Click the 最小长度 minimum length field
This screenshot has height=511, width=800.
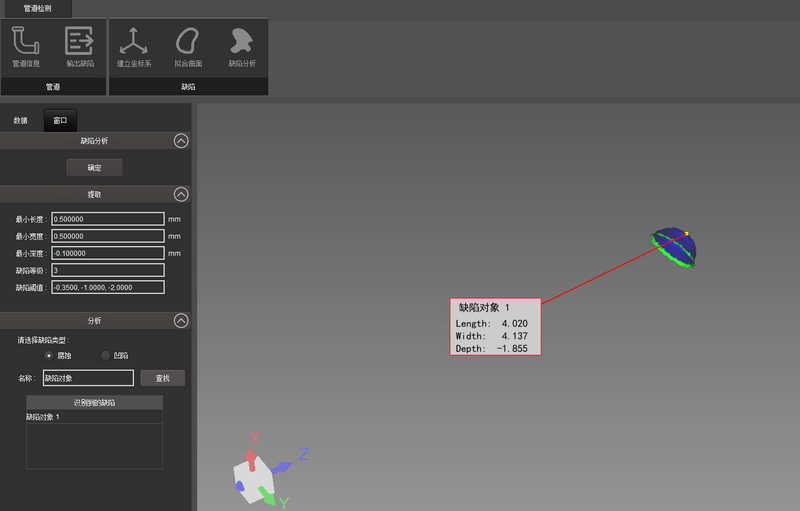pyautogui.click(x=107, y=219)
